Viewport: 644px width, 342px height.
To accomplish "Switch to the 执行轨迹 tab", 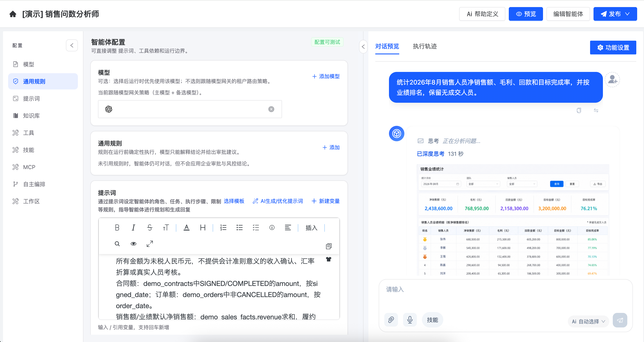I will (425, 46).
